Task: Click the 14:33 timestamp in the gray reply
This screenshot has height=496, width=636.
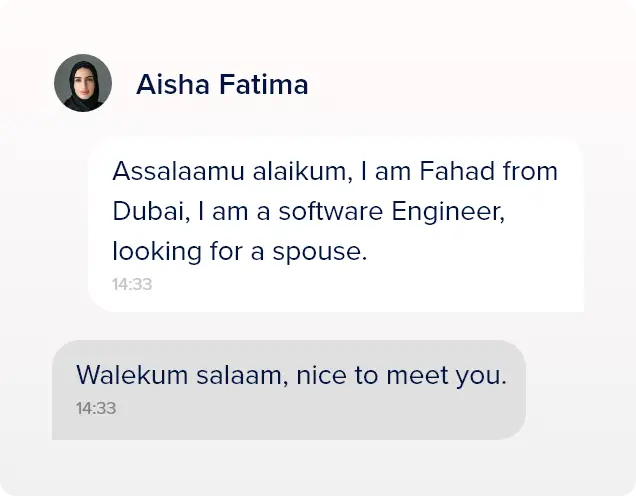Action: tap(96, 408)
